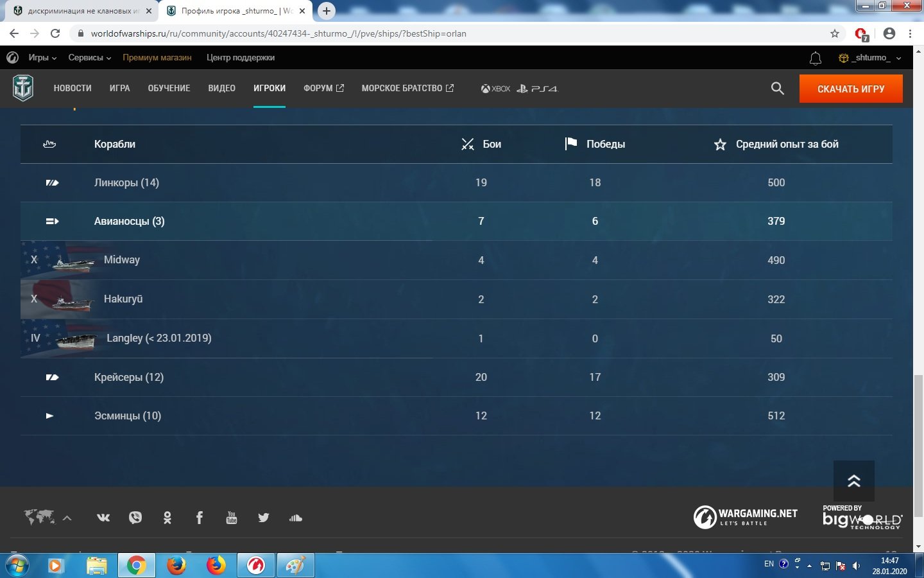The width and height of the screenshot is (924, 578).
Task: Close the Профиль игрока _shturmo_ tab
Action: (302, 11)
